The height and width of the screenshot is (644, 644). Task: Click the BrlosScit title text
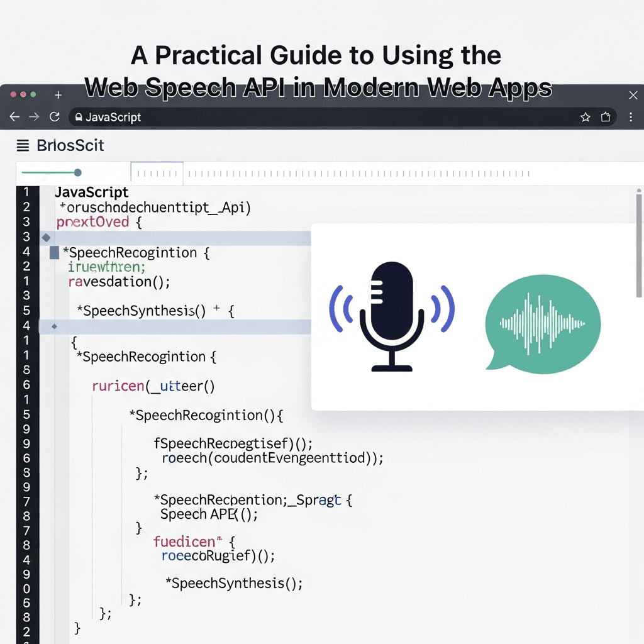[70, 145]
